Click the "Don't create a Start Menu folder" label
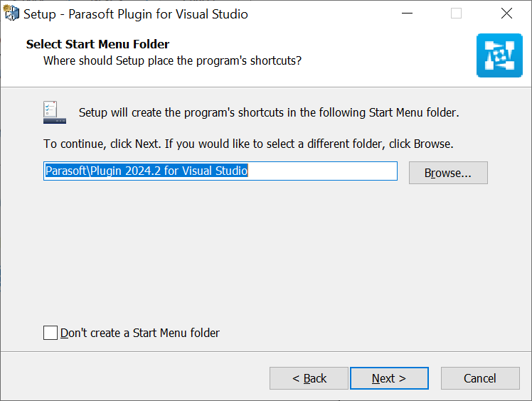Viewport: 532px width, 401px height. pos(140,333)
